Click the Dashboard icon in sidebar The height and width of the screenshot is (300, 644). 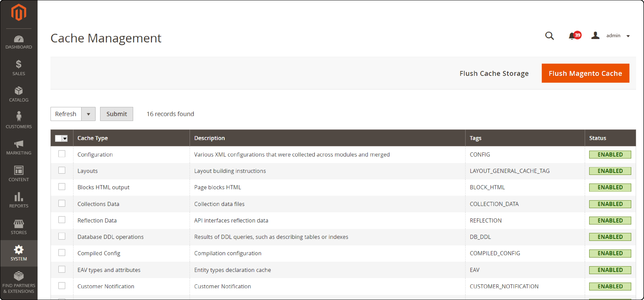[x=19, y=40]
